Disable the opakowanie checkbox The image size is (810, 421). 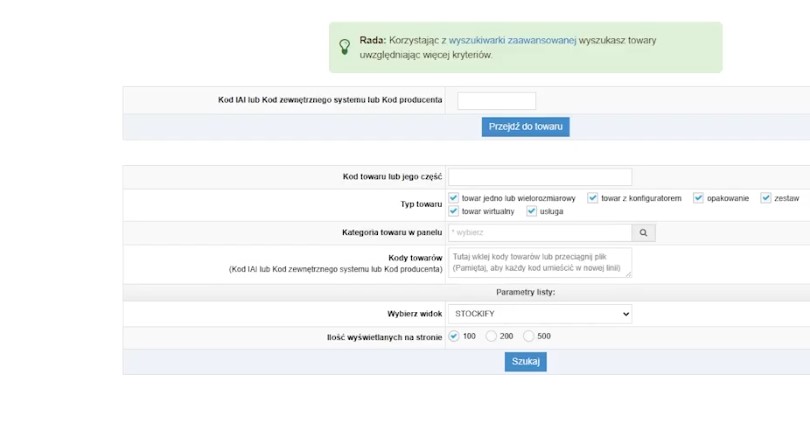(699, 198)
